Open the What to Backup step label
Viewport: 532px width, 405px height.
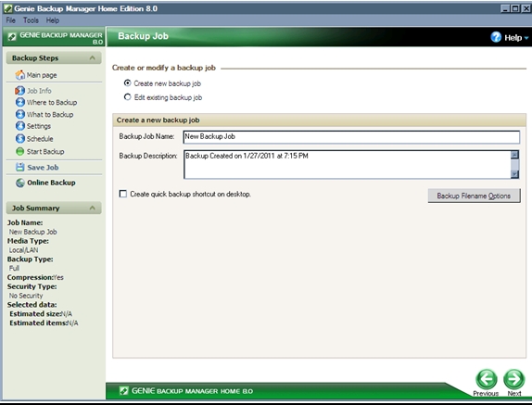50,115
